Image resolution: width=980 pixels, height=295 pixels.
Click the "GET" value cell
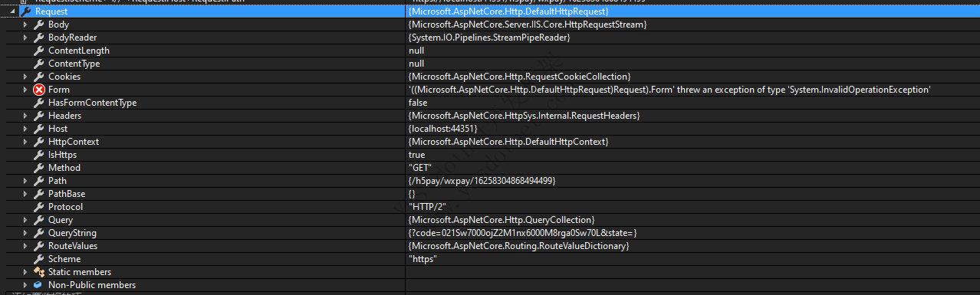(x=420, y=168)
